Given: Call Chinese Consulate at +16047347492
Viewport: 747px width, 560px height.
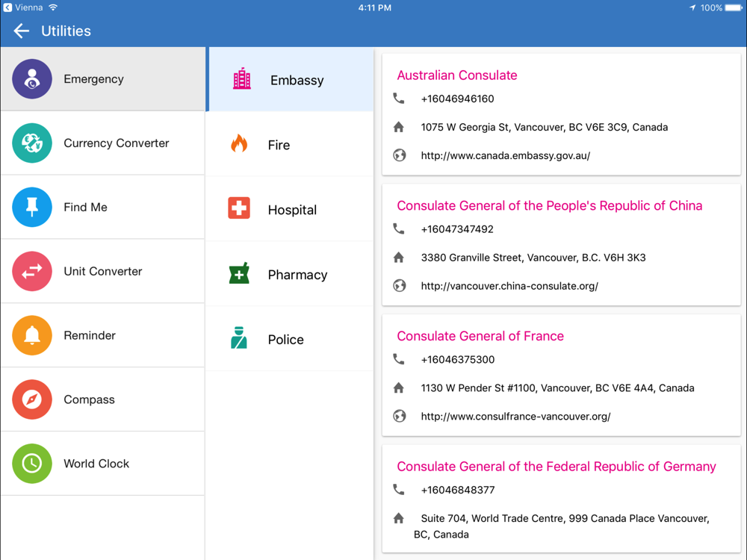Looking at the screenshot, I should tap(457, 229).
